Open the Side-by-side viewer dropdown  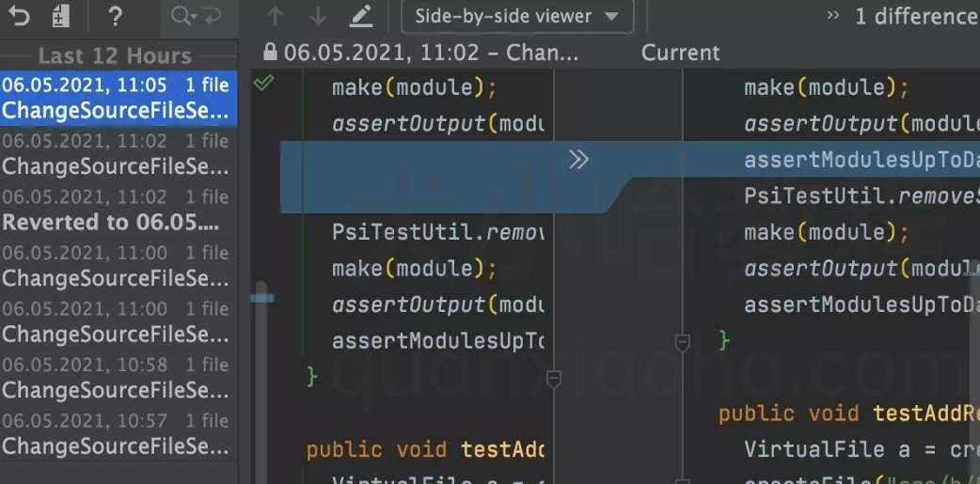[x=517, y=16]
